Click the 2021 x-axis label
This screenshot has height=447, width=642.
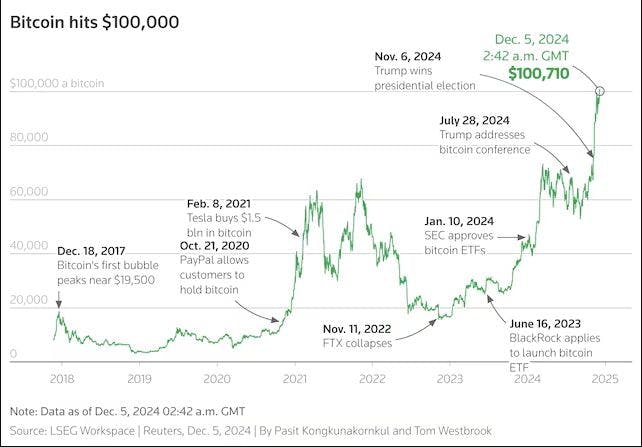(294, 378)
